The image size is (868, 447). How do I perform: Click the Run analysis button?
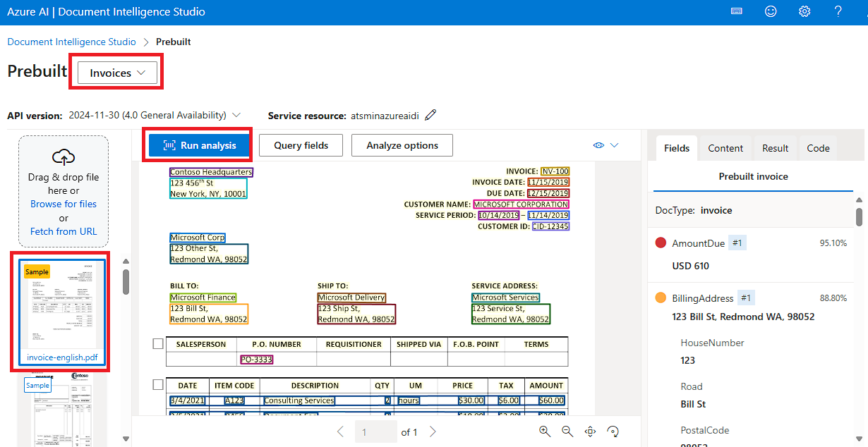click(198, 145)
